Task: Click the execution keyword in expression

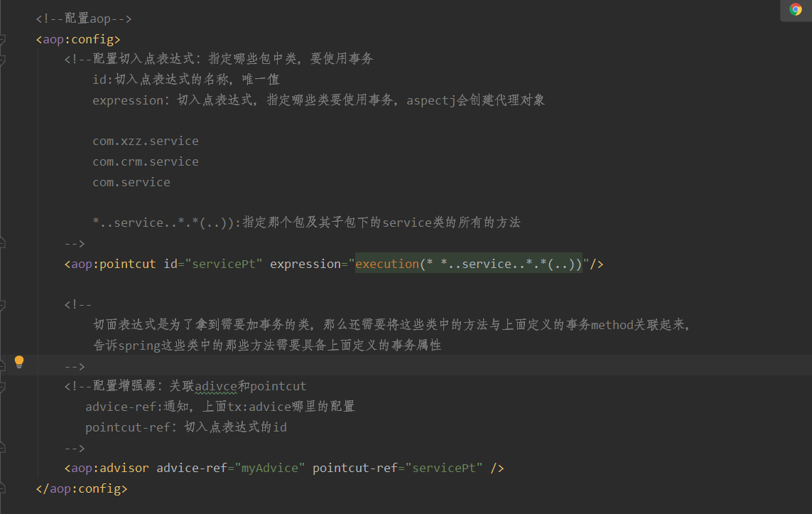Action: click(x=387, y=264)
